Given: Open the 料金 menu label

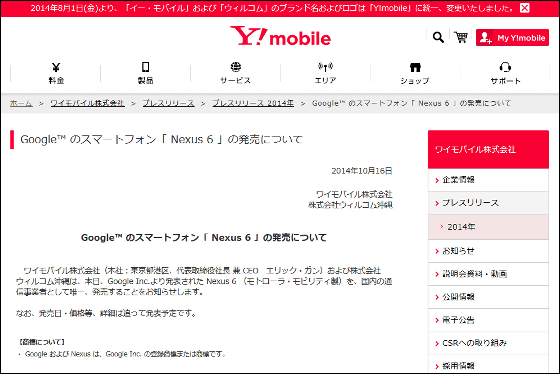Looking at the screenshot, I should click(x=56, y=80).
